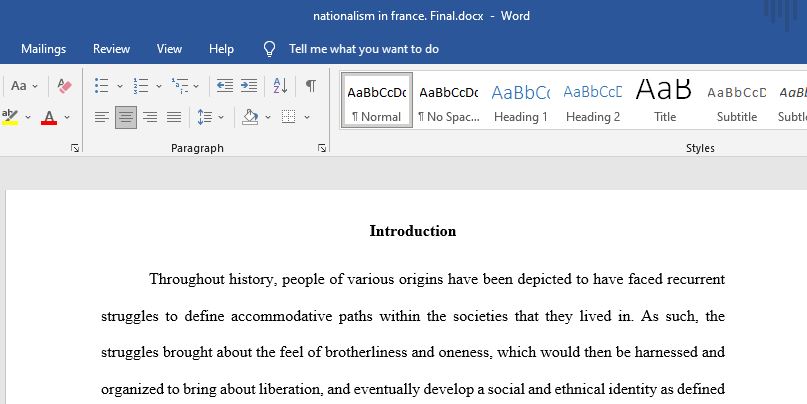Click Tell me what you want to do
Screen dimensions: 807x404
pos(364,49)
